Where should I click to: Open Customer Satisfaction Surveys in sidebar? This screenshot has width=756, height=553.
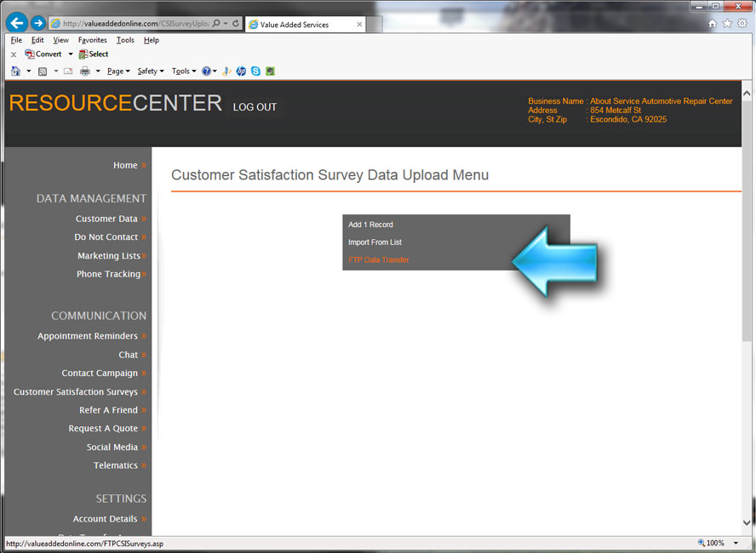pos(76,392)
